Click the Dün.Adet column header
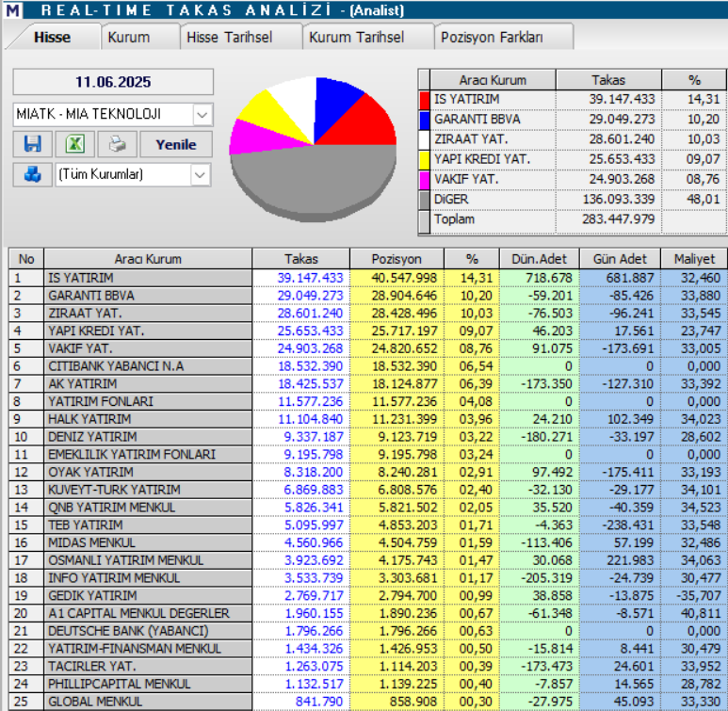 [539, 259]
